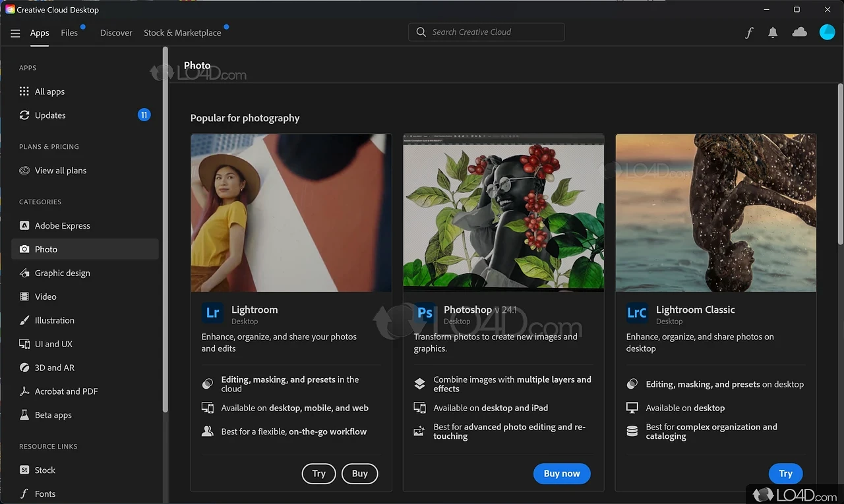
Task: Click the Beta apps flask icon
Action: [x=24, y=416]
